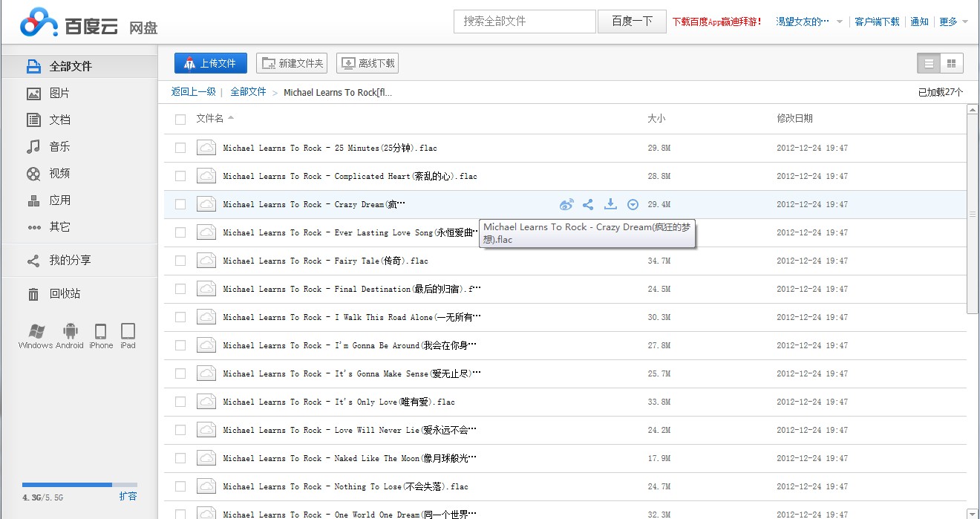Image resolution: width=980 pixels, height=519 pixels.
Task: Click the storage usage progress bar
Action: coord(79,484)
